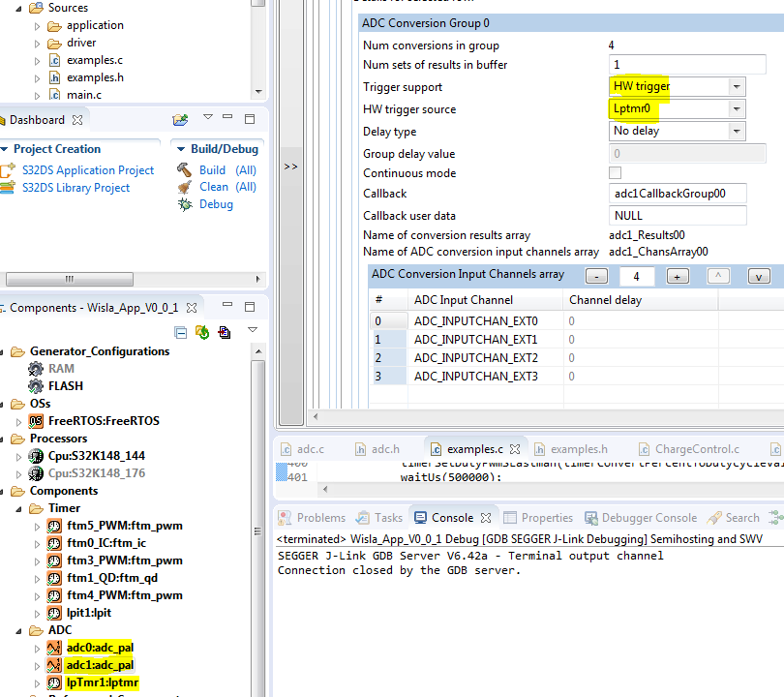Click ftm0_IC timer component icon
Viewport: 784px width, 697px height.
pos(54,543)
